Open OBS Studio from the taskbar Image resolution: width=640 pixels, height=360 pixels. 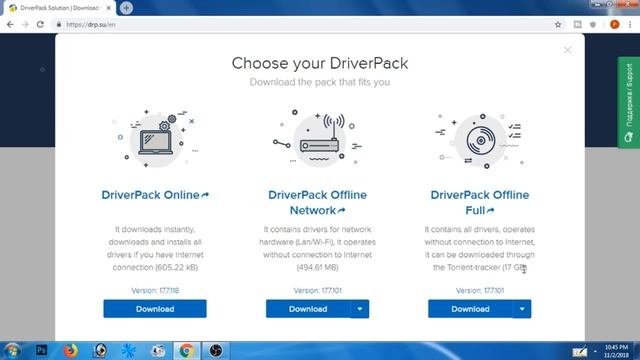pos(216,351)
